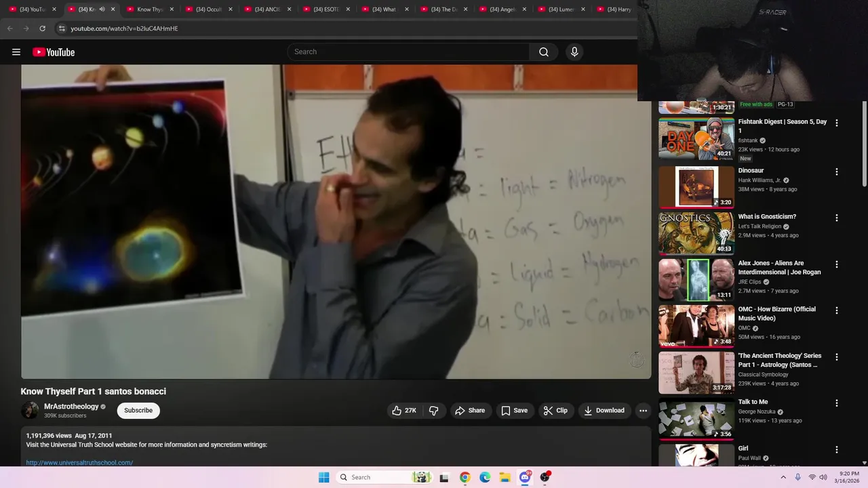Open MrAstrotheology channel name link
The height and width of the screenshot is (488, 868).
click(71, 407)
